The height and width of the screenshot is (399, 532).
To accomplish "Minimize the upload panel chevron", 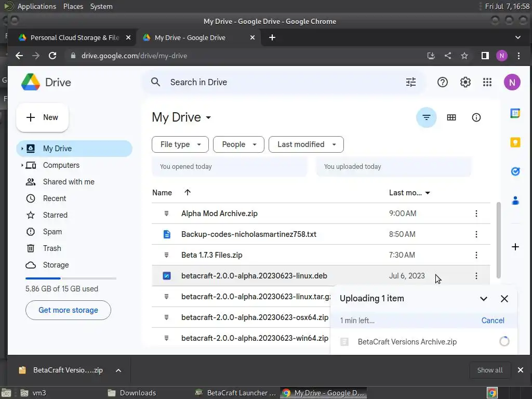I will 484,299.
